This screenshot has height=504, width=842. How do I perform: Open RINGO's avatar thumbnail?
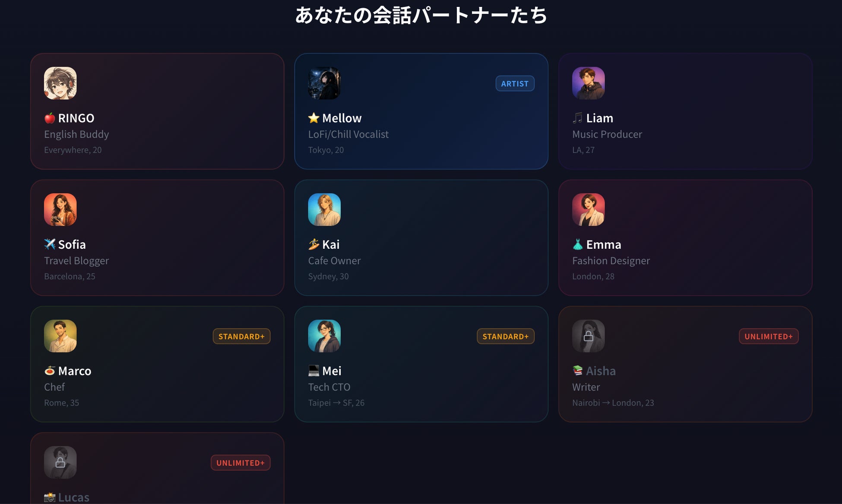60,83
